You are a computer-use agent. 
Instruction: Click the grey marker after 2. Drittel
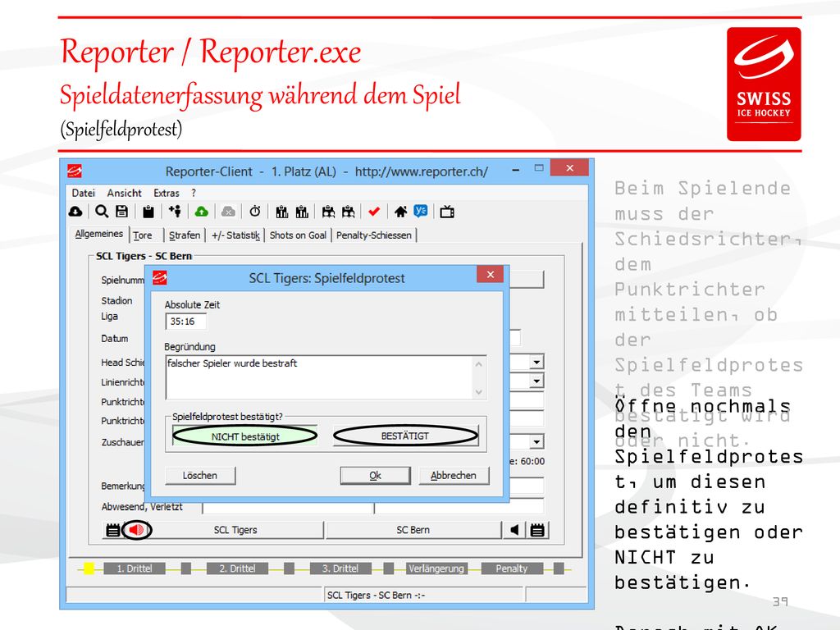pos(289,568)
